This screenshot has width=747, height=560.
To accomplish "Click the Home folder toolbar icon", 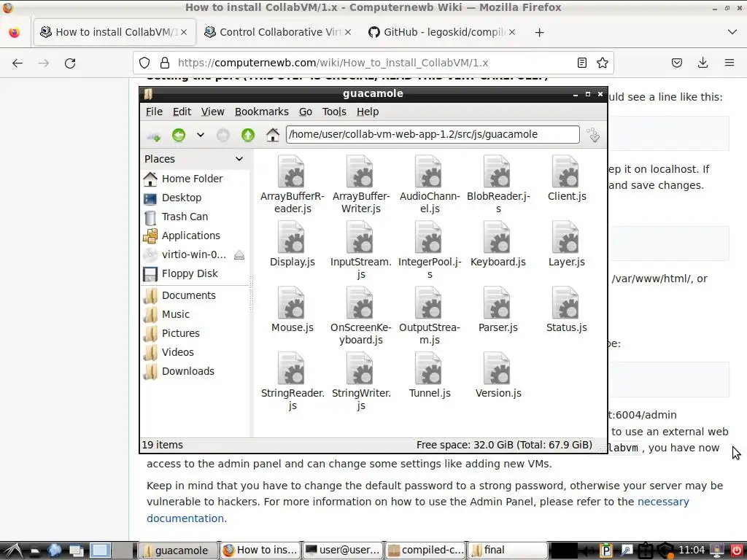I will click(273, 135).
